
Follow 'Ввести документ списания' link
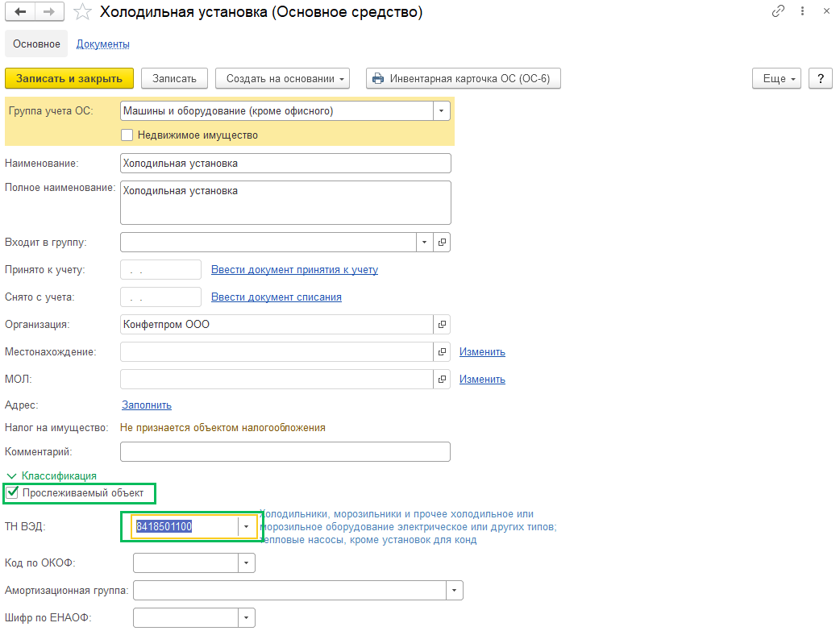[277, 297]
